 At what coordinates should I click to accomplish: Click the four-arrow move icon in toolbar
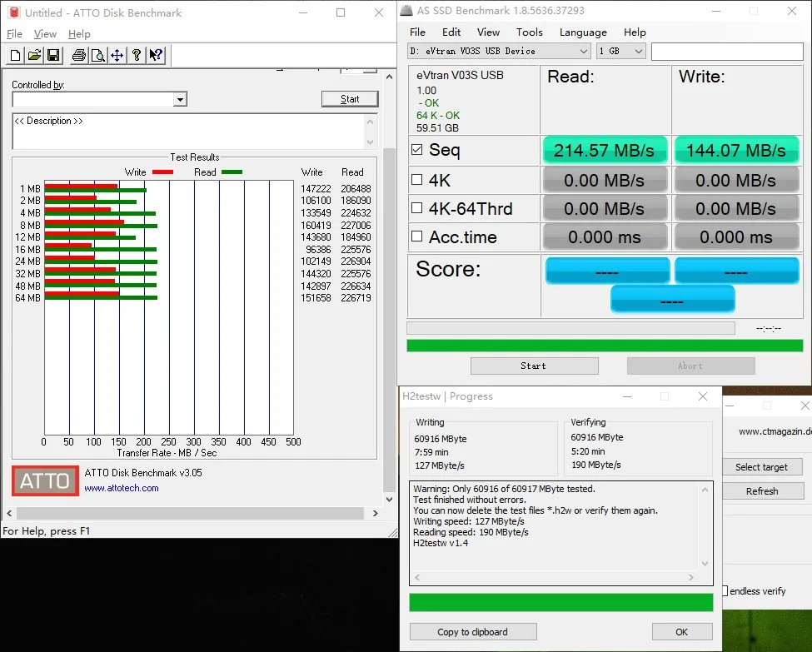tap(117, 56)
